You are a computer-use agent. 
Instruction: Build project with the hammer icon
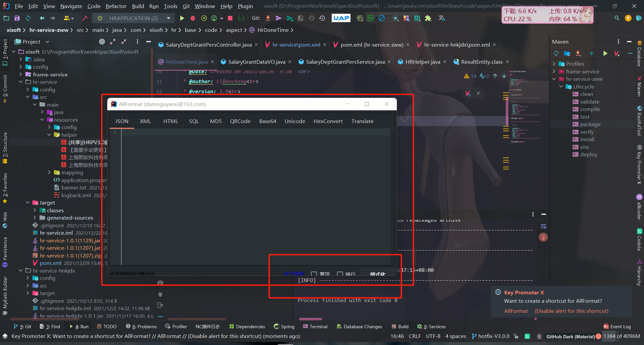click(85, 18)
